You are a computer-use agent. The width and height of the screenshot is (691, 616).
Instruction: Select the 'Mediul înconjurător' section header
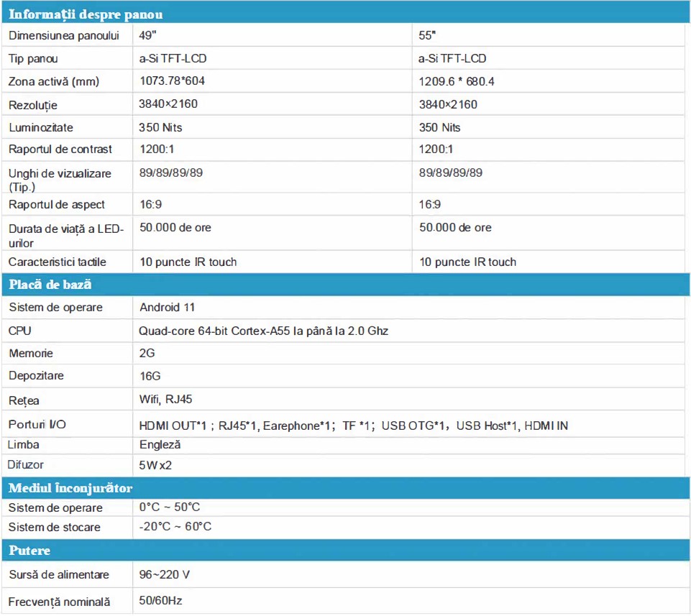click(70, 488)
